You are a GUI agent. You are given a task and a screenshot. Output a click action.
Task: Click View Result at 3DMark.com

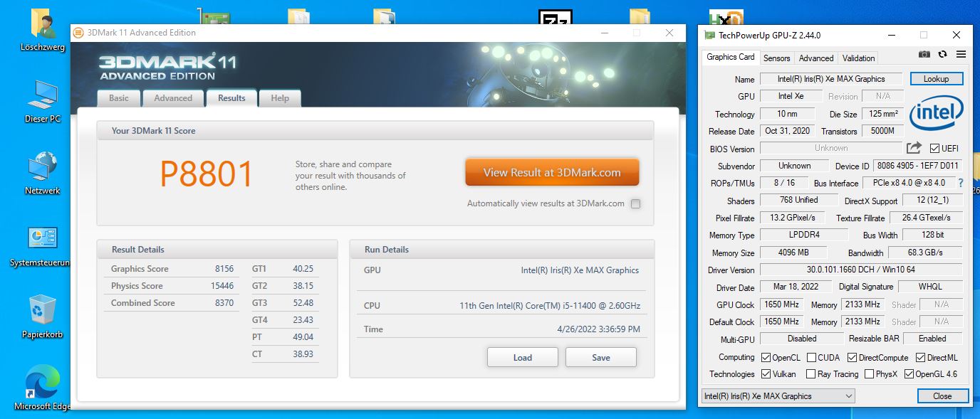pyautogui.click(x=552, y=171)
